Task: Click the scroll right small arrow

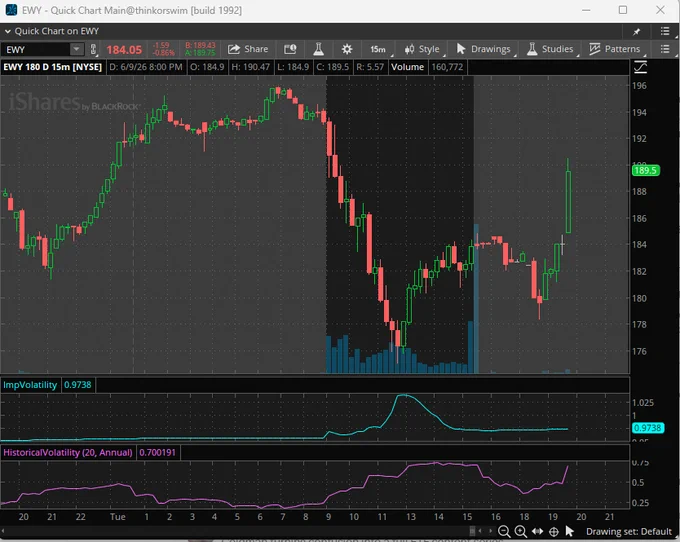Action: tap(490, 531)
